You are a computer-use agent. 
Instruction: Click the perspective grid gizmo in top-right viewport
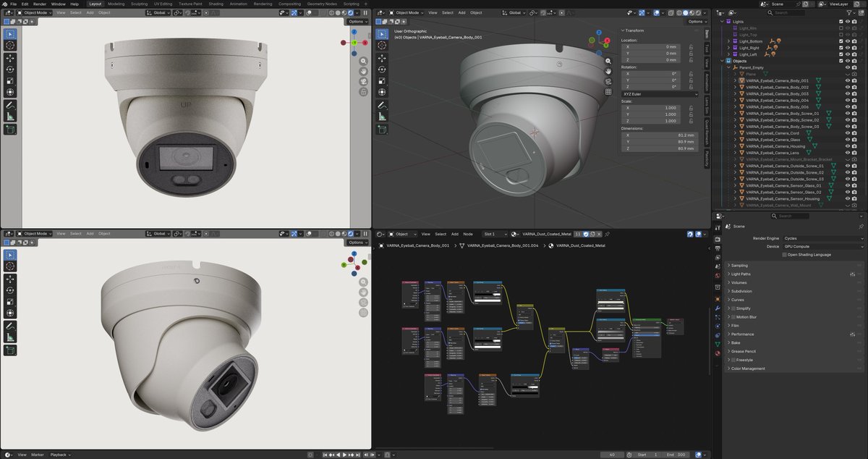click(608, 92)
